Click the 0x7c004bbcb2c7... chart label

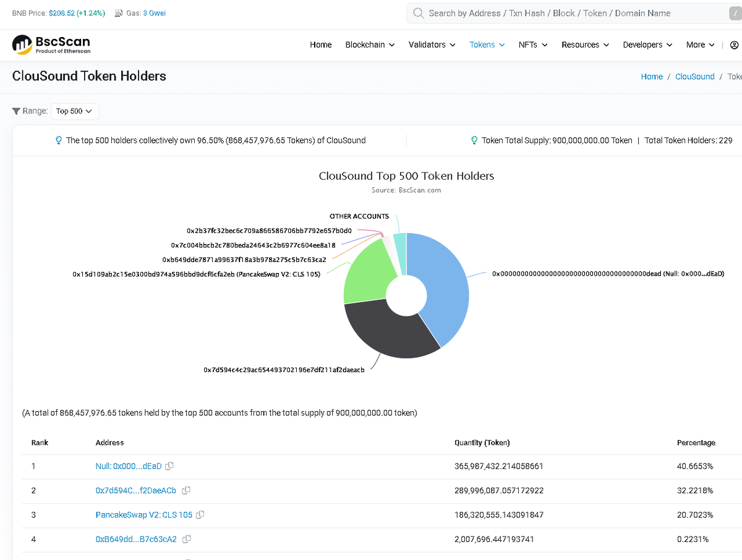click(x=253, y=245)
